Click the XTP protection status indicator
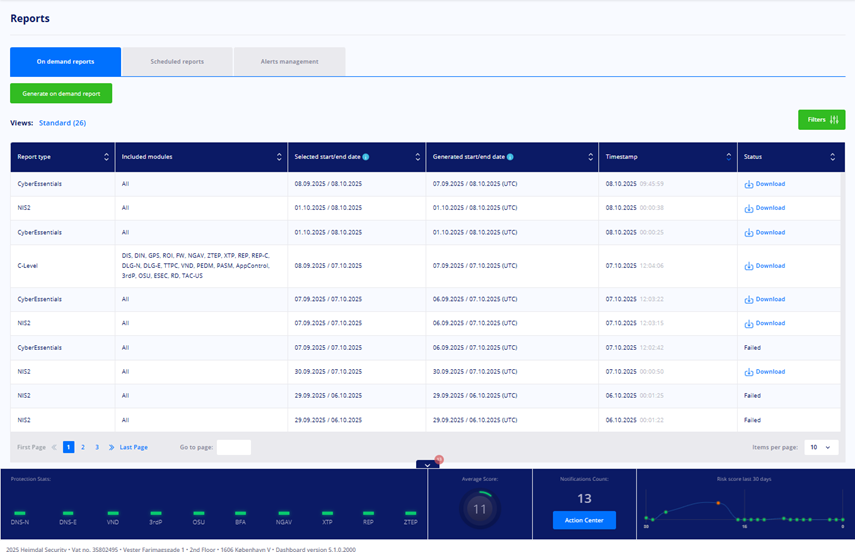The height and width of the screenshot is (552, 855). [x=327, y=513]
